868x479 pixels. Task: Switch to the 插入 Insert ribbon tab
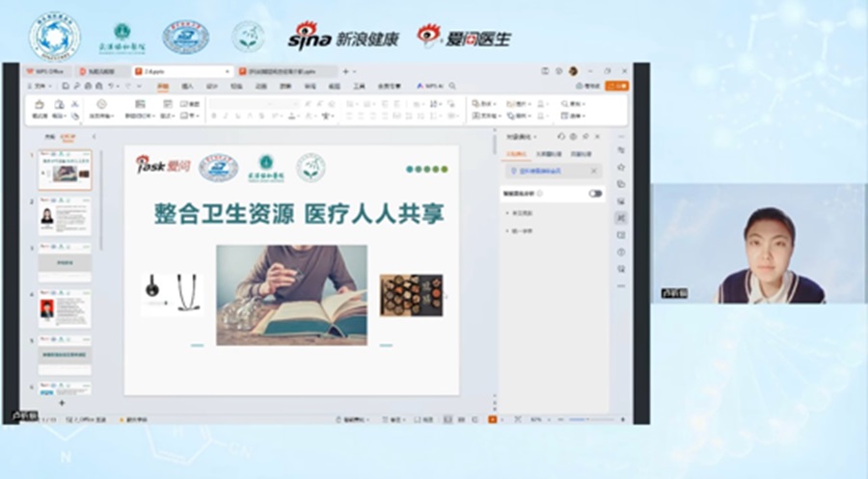[187, 86]
